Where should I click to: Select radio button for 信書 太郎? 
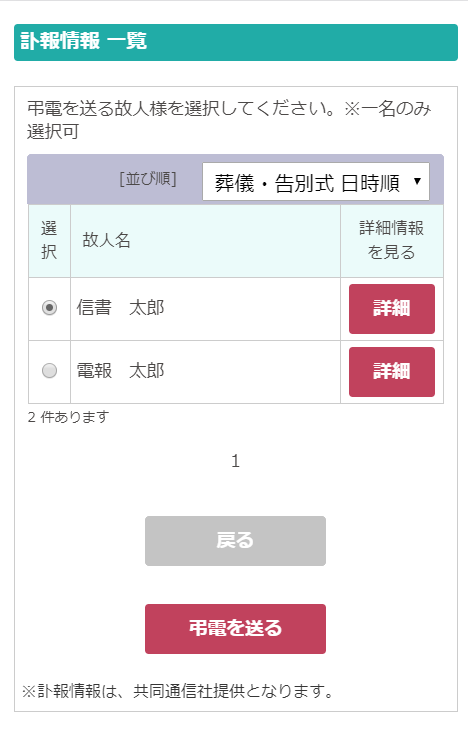click(x=49, y=308)
